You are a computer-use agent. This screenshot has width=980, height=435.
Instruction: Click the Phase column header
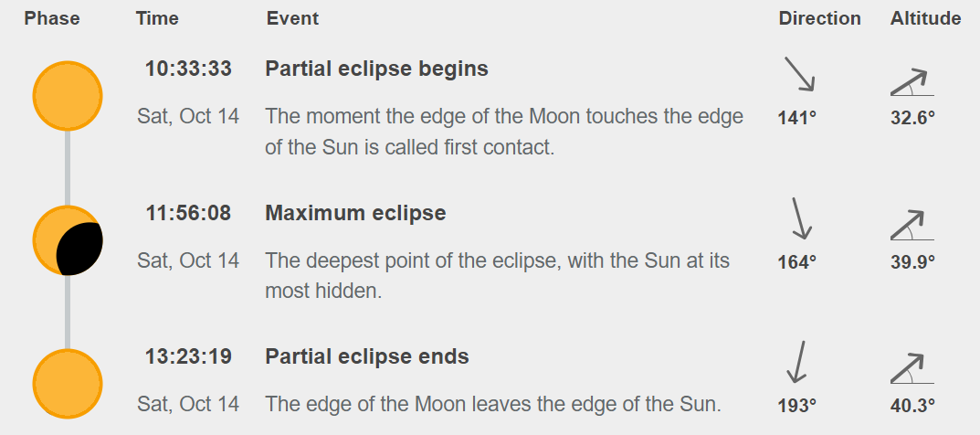pyautogui.click(x=52, y=19)
